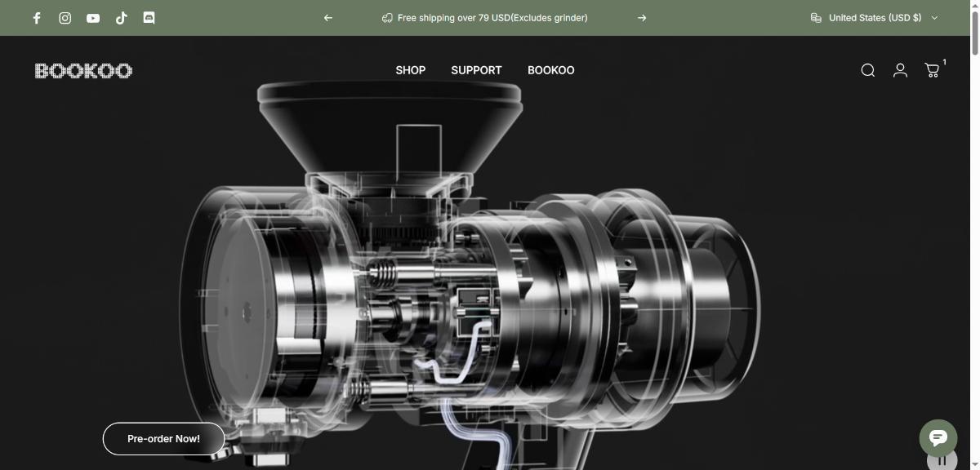Expand the United States (USD $) selector
980x470 pixels.
(x=874, y=18)
